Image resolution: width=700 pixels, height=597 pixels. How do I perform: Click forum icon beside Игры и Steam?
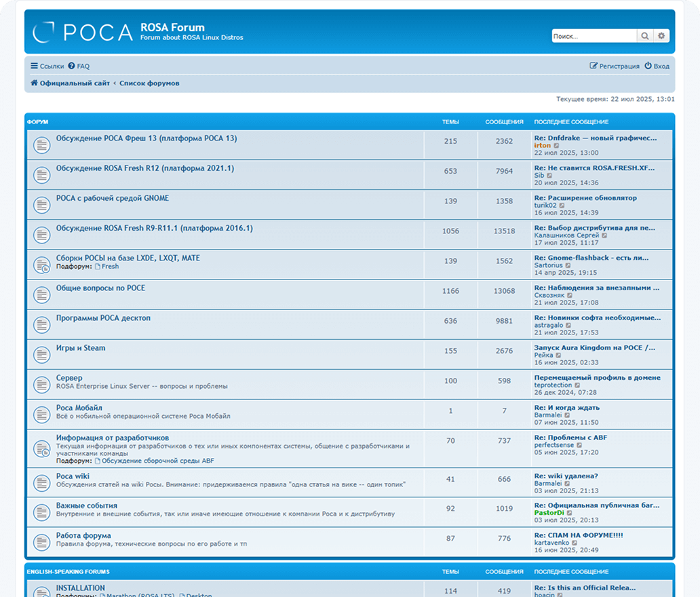42,355
